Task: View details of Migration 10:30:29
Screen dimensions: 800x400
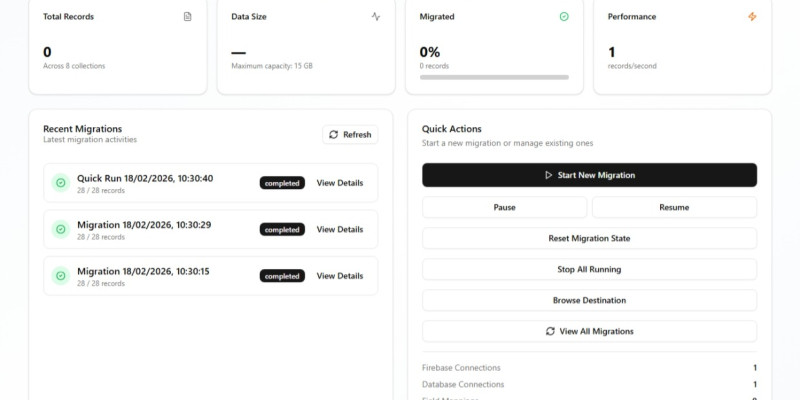Action: (x=340, y=229)
